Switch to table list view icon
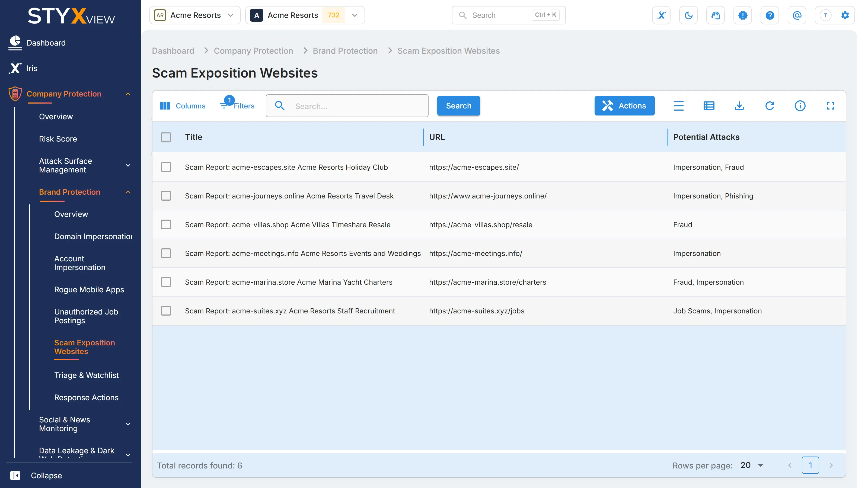Screen dimensions: 868x488 pyautogui.click(x=709, y=106)
